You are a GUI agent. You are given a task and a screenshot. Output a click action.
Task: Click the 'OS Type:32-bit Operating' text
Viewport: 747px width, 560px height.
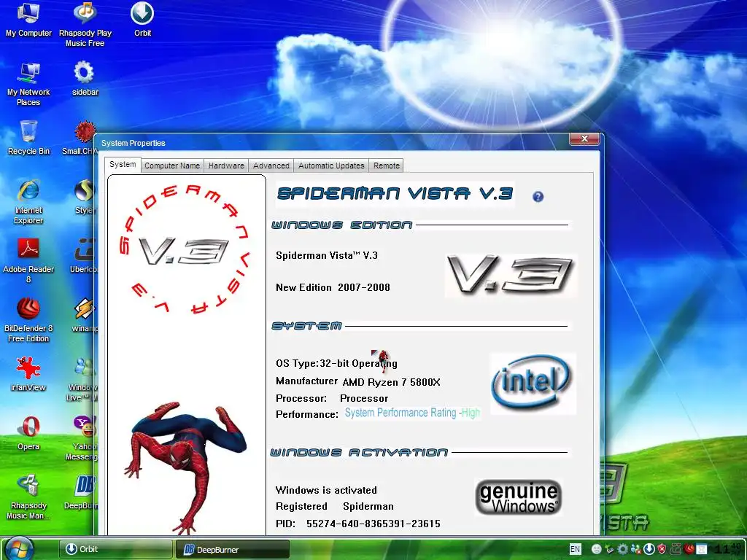[x=336, y=363]
